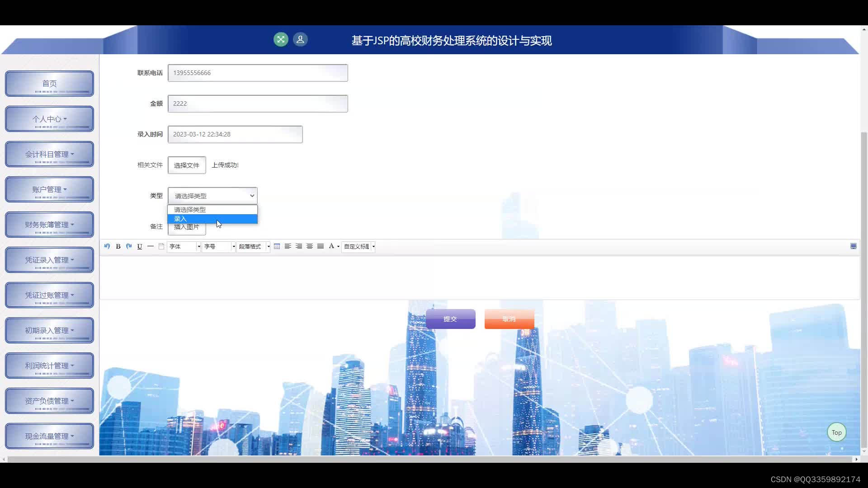Expand the 会计科目管理 sidebar menu
This screenshot has height=488, width=868.
49,154
